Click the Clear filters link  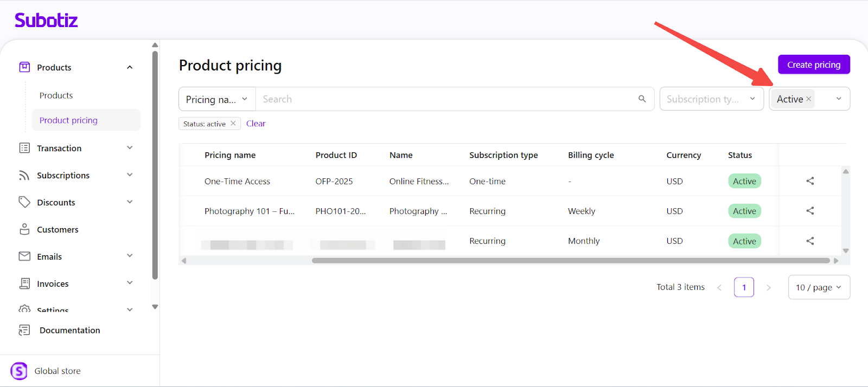pyautogui.click(x=256, y=124)
